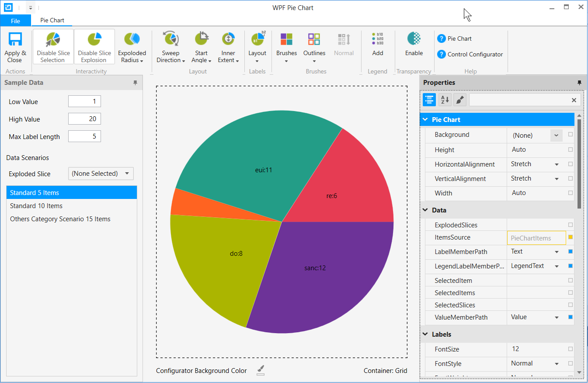Open the FontStyle dropdown
588x383 pixels.
(557, 364)
